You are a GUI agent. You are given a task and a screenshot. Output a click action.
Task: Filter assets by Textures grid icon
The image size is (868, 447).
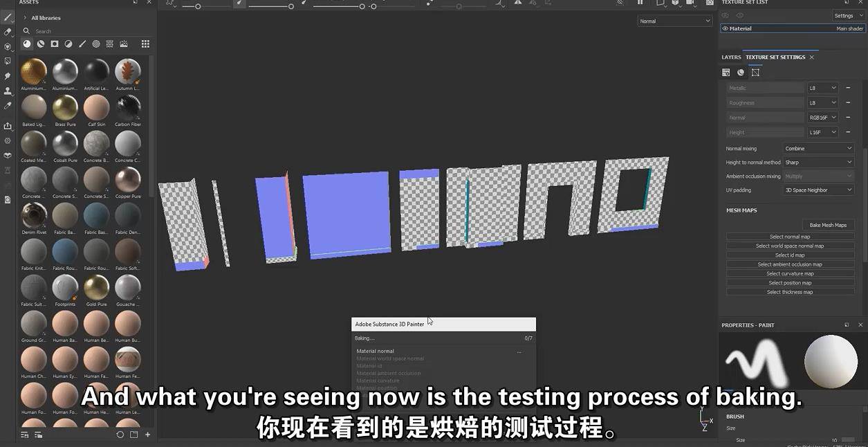tap(110, 44)
